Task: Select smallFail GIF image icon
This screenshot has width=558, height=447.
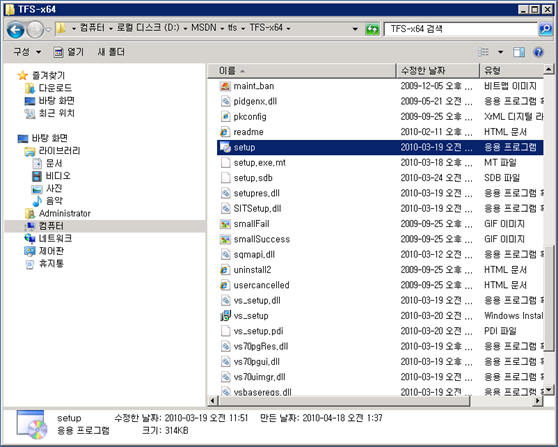Action: point(225,224)
